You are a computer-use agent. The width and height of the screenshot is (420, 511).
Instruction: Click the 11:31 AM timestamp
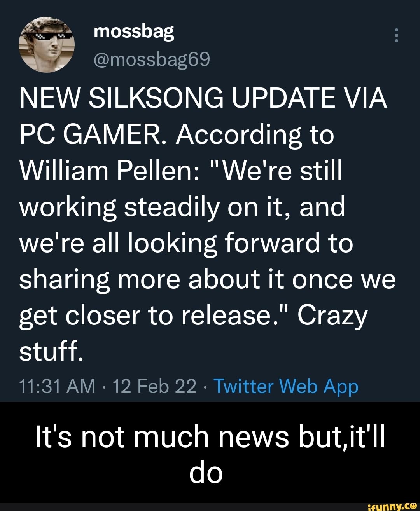click(57, 386)
